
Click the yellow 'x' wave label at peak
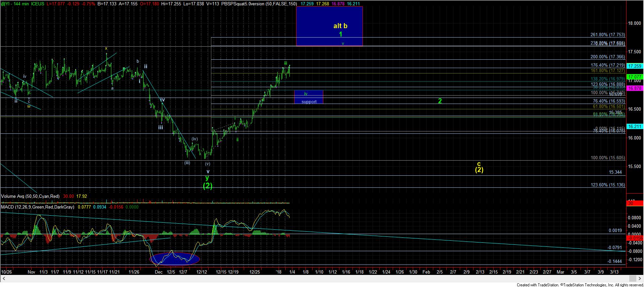[x=106, y=48]
